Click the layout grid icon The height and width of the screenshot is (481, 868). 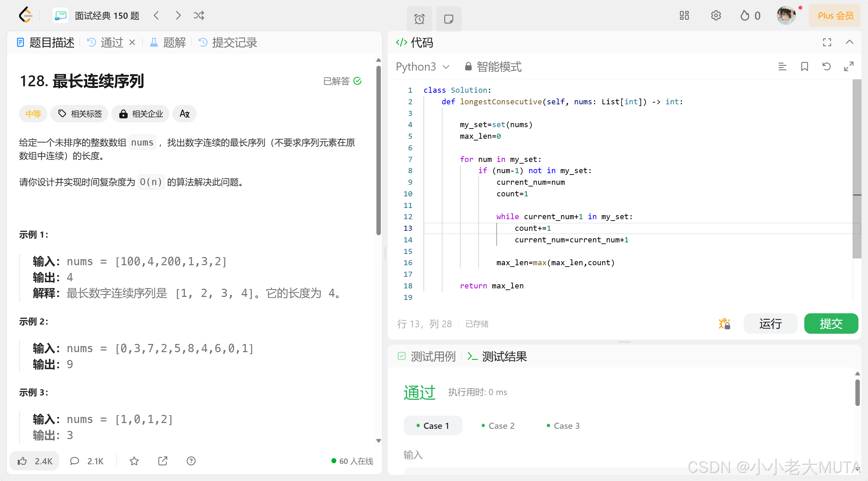(x=684, y=16)
